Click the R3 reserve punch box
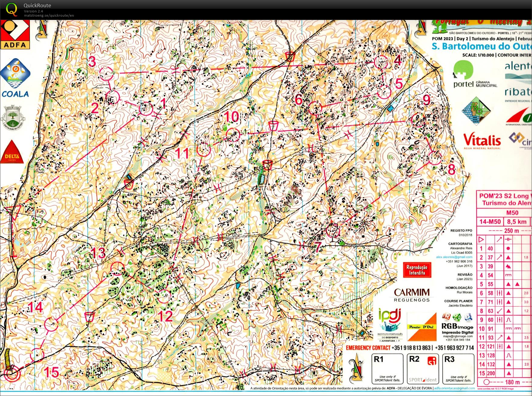This screenshot has height=396, width=532. click(458, 369)
